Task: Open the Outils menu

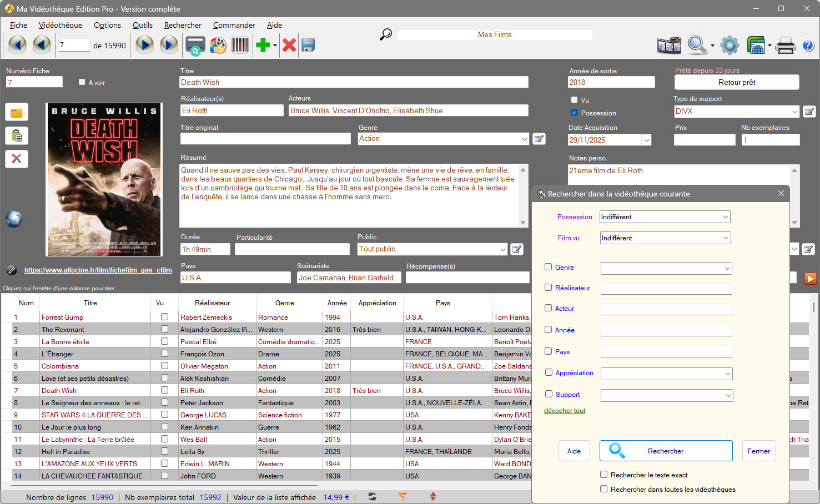Action: 142,25
